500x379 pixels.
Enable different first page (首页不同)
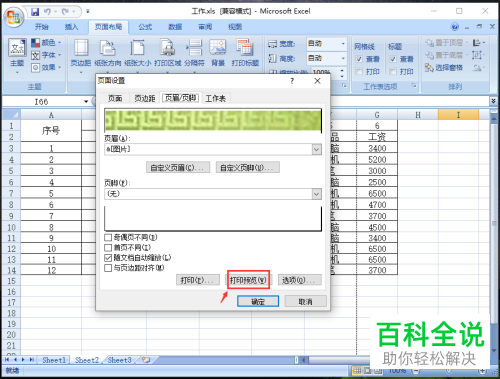(108, 248)
